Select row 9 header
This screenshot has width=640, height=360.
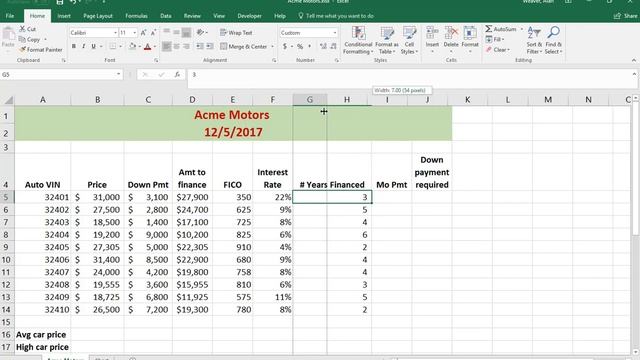tap(7, 247)
